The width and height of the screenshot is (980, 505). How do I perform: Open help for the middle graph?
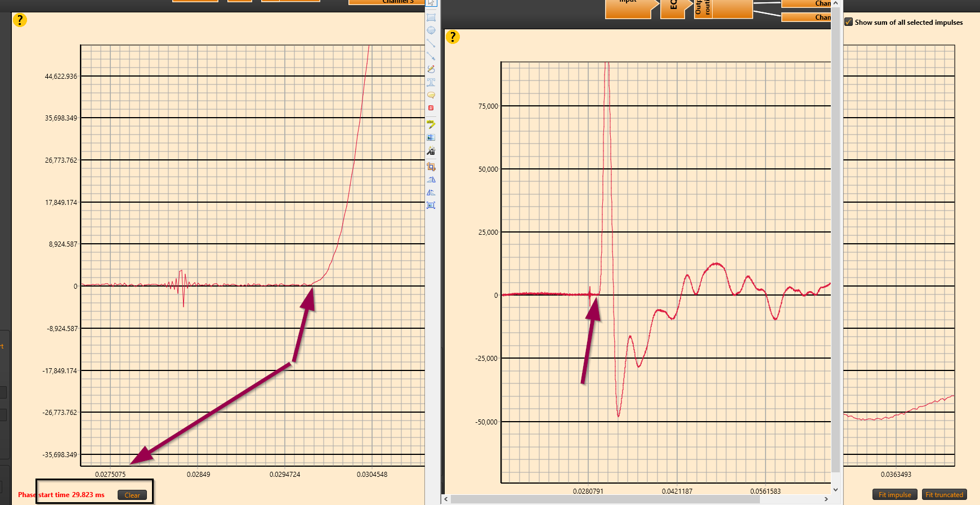click(453, 37)
